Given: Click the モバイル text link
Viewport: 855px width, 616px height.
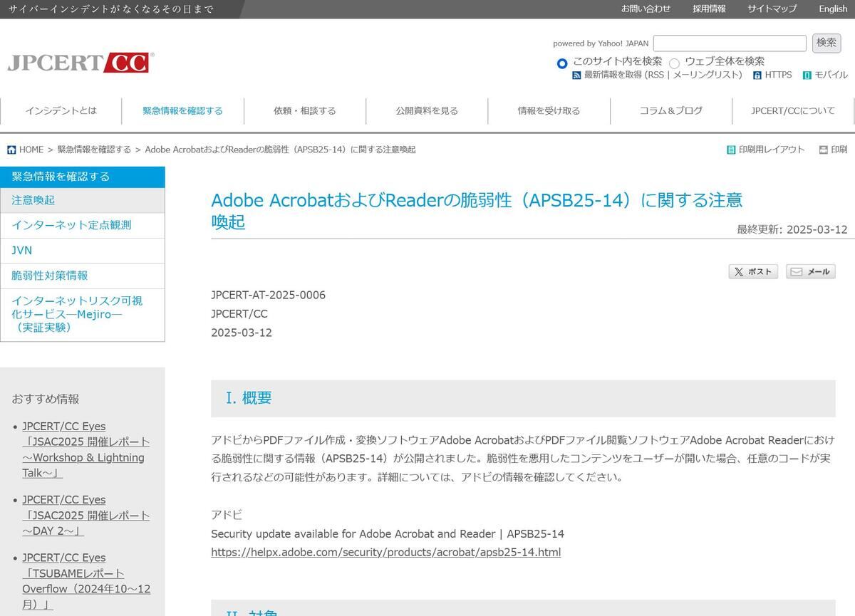Looking at the screenshot, I should (831, 75).
